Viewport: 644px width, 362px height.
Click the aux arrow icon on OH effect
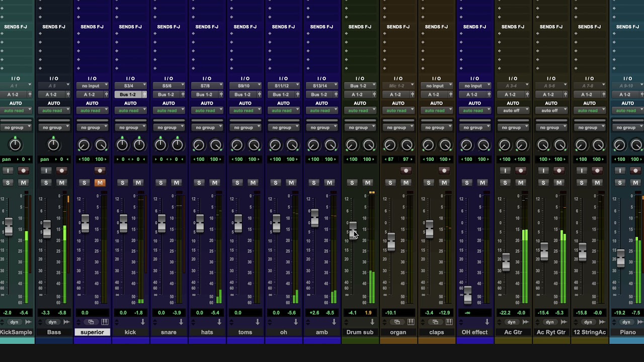(487, 322)
